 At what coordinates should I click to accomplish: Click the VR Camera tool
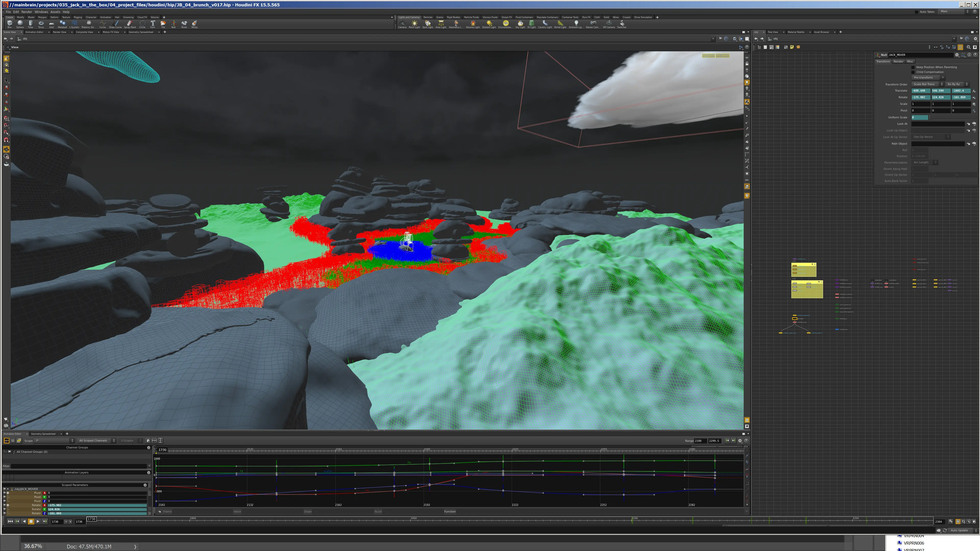(609, 24)
